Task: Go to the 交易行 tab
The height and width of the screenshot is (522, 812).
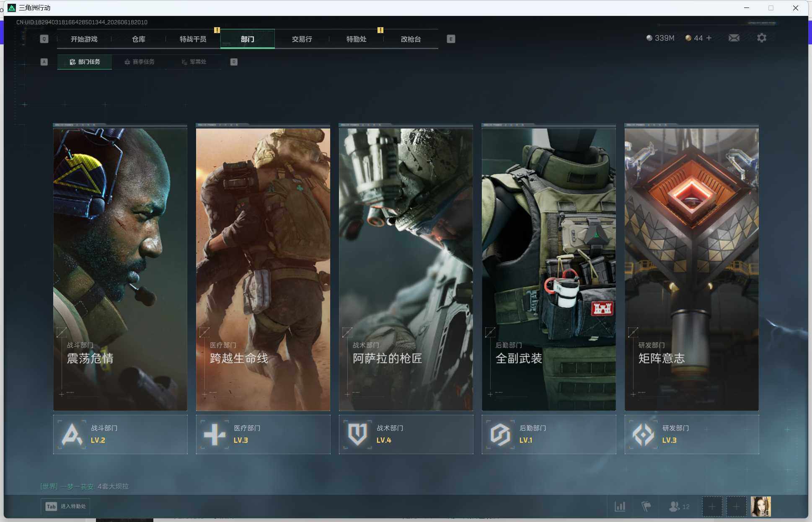Action: coord(302,39)
